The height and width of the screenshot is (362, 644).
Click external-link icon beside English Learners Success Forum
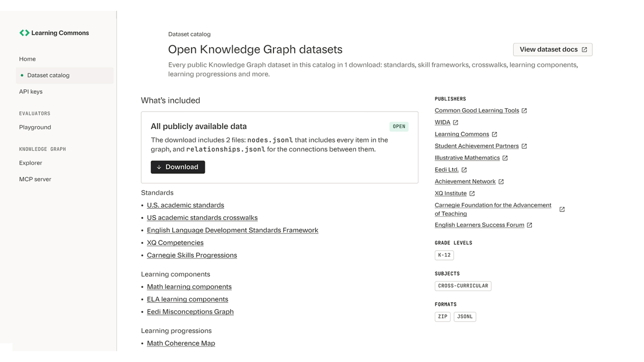(x=529, y=225)
